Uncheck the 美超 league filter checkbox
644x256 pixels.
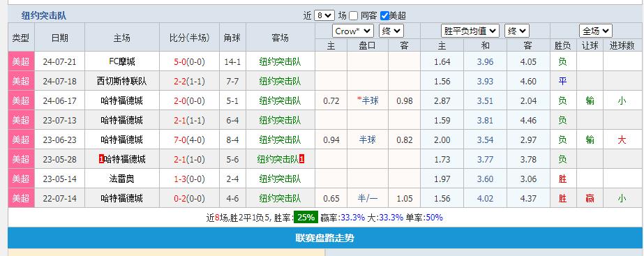pos(384,16)
